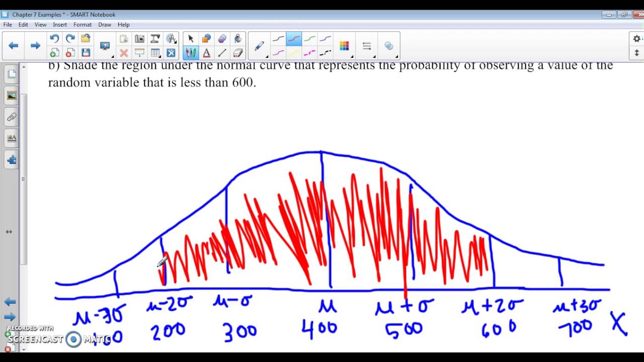Open the pen type dropdown

(x=260, y=46)
